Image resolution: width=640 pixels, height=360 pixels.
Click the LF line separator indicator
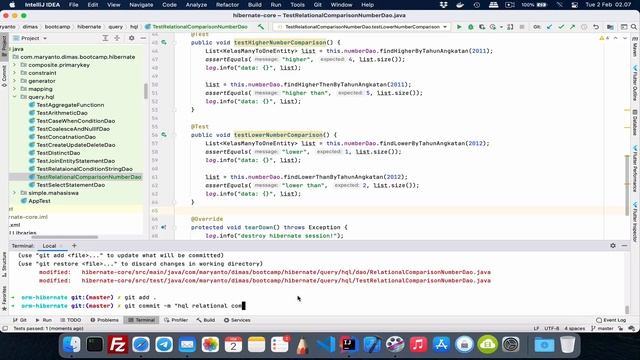[x=536, y=328]
